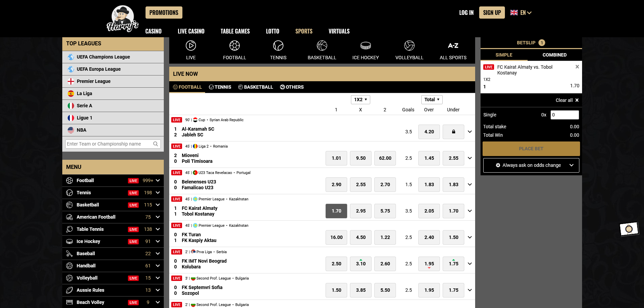Open the 1X2 market dropdown
Image resolution: width=644 pixels, height=308 pixels.
[x=360, y=100]
